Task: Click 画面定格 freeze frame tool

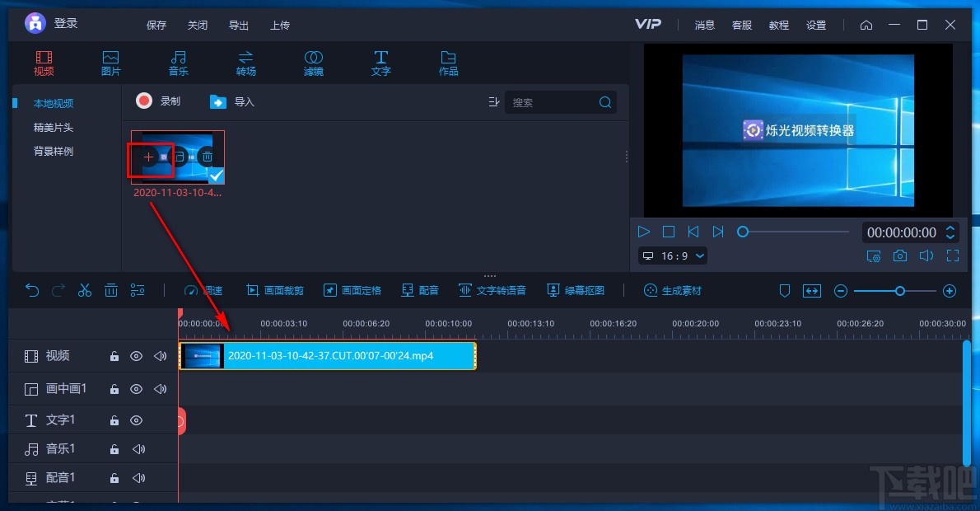Action: coord(352,290)
